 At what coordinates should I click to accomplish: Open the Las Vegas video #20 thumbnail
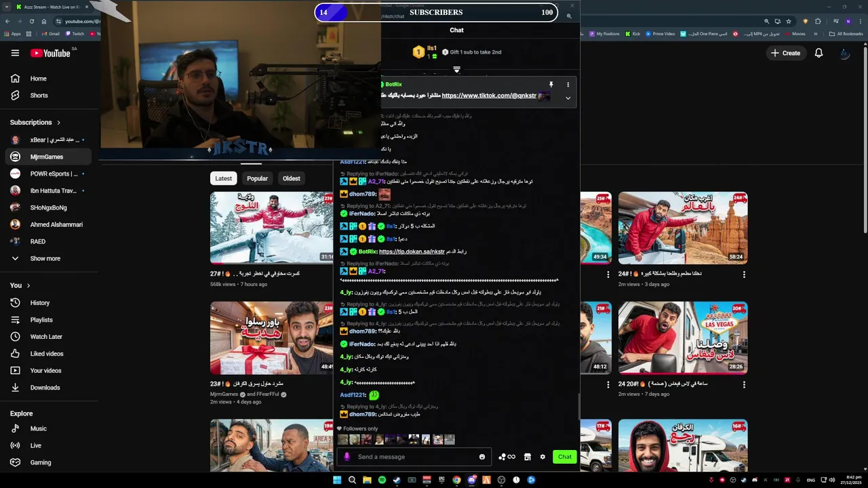(683, 338)
